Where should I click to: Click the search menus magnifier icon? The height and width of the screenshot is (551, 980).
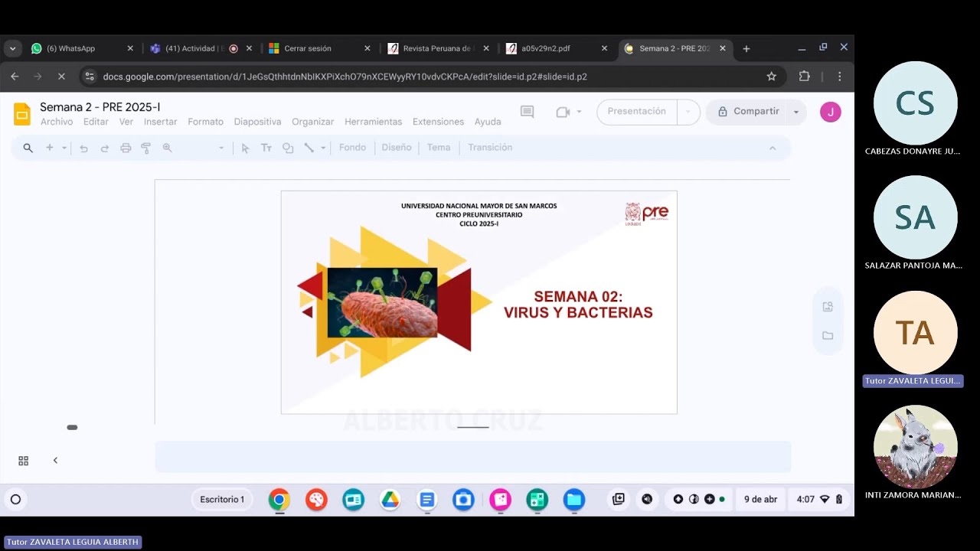click(28, 148)
